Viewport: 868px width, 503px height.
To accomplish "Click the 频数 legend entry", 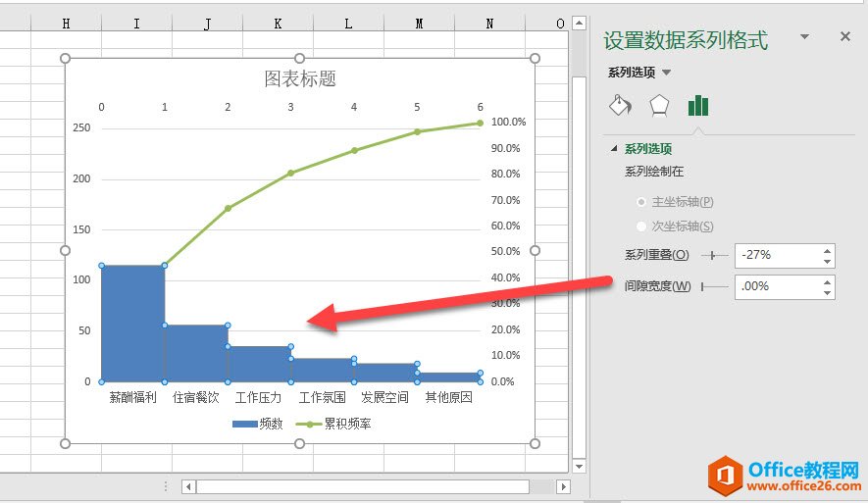I will pos(258,424).
